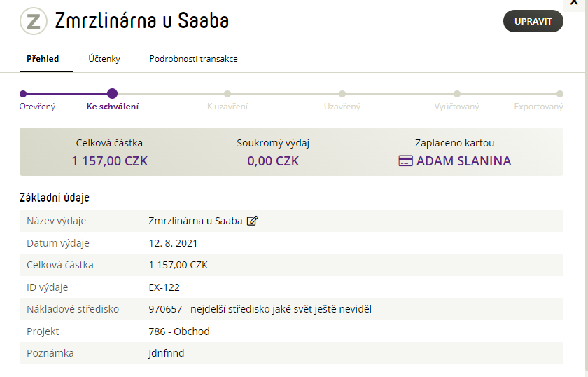Viewport: 588px width, 377px height.
Task: Click the Uzavřený step marker
Action: [342, 94]
